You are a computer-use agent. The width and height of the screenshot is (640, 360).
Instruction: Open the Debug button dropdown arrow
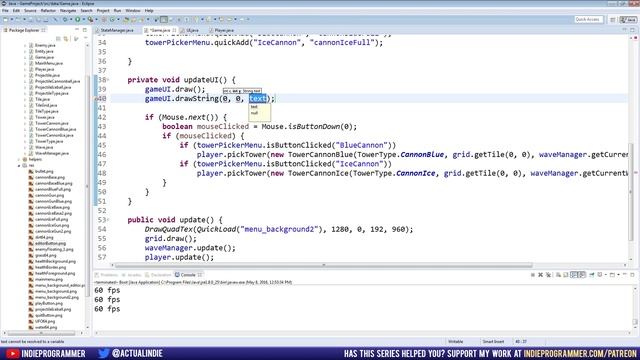pos(71,19)
